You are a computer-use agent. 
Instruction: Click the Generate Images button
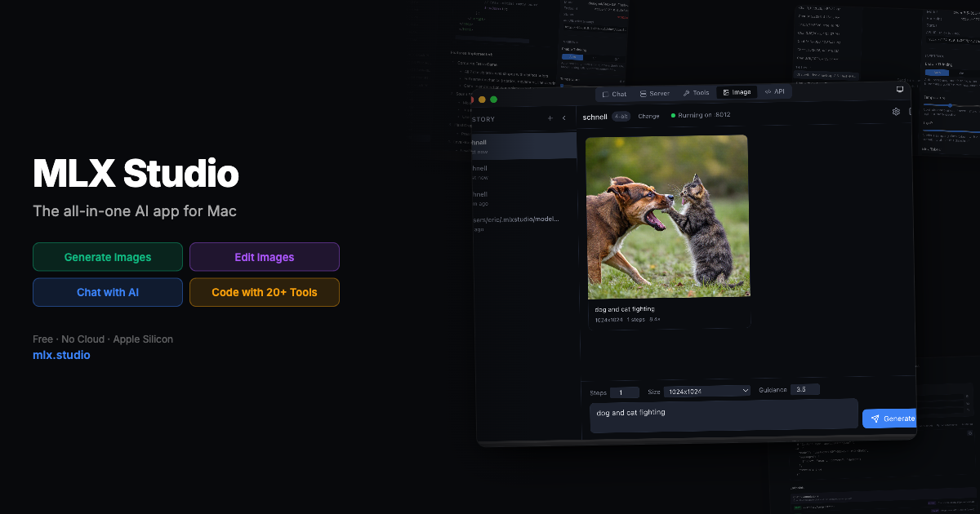click(108, 257)
